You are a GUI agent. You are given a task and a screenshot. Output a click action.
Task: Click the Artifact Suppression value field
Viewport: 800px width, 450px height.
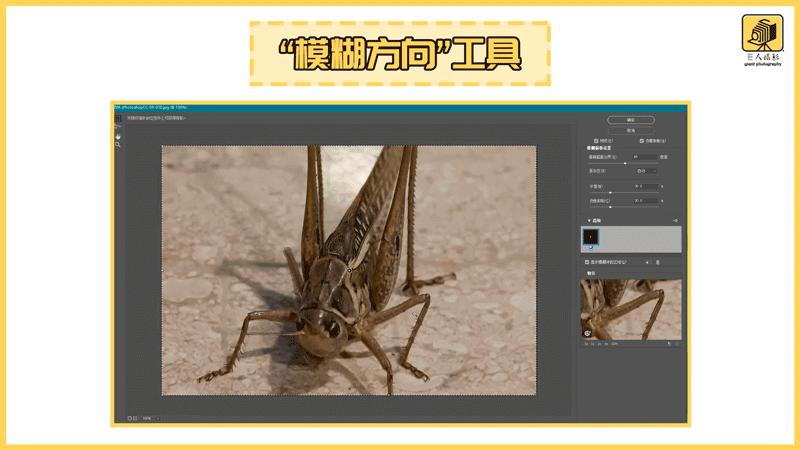pos(645,201)
